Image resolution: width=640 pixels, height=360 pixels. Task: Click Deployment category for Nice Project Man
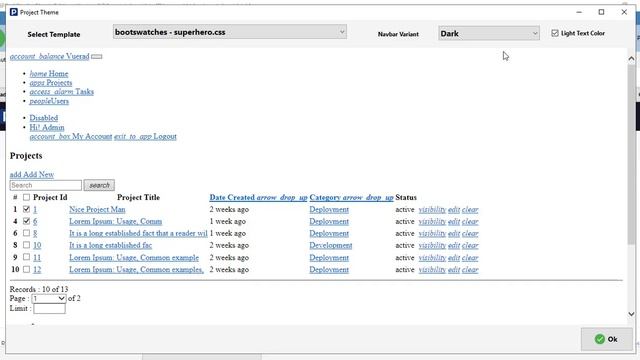329,210
